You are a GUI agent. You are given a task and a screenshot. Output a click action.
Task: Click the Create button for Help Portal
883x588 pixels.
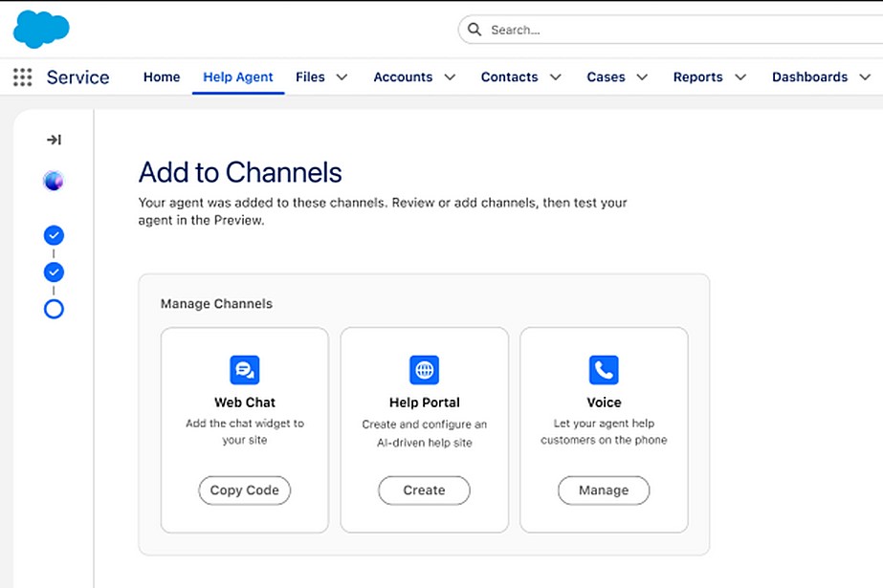(x=424, y=490)
